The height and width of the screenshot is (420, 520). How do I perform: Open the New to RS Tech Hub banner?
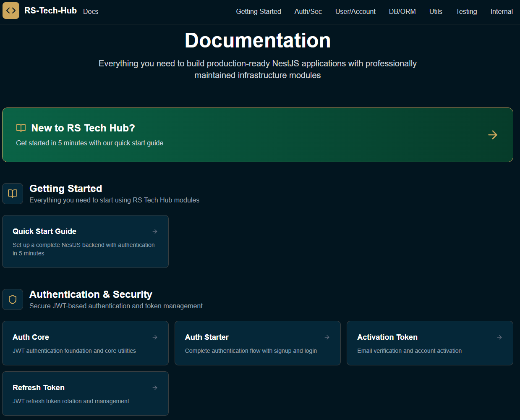tap(257, 135)
